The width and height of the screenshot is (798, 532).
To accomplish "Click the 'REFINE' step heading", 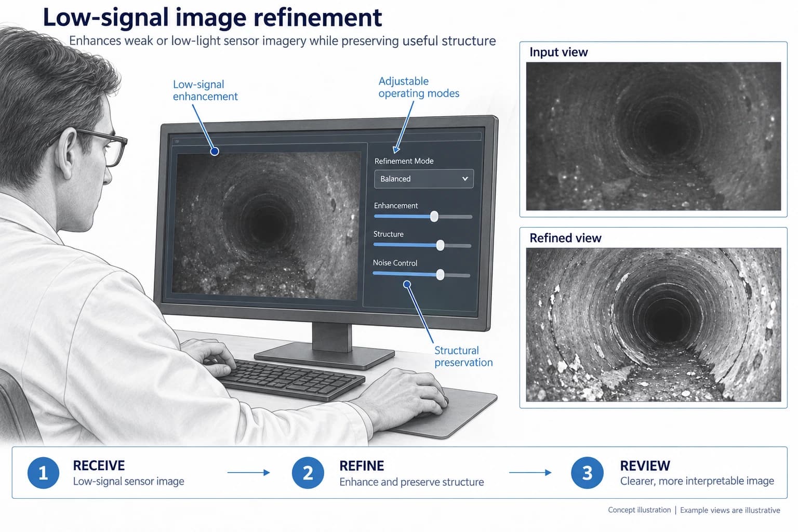I will click(x=362, y=466).
